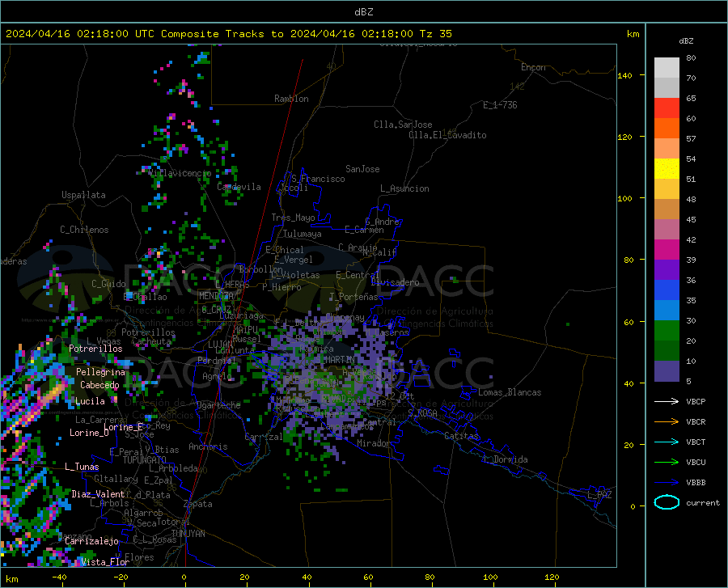Screen dimensions: 728x588
Task: Click the 'Villavicencio' map label
Action: (180, 173)
